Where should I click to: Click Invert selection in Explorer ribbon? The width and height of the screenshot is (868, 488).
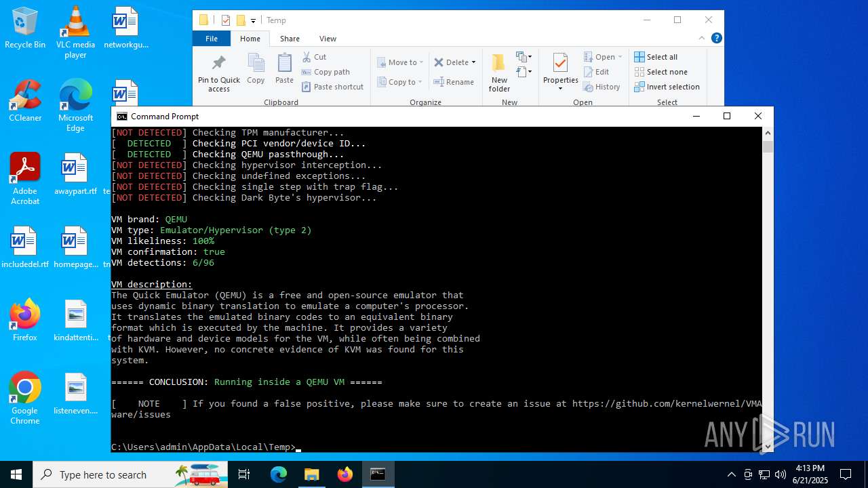pos(667,87)
